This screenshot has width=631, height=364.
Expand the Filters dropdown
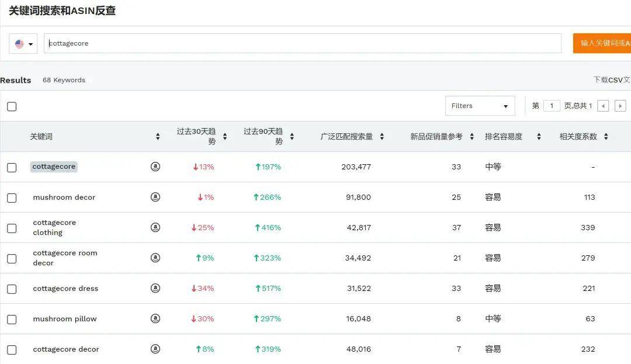(480, 106)
